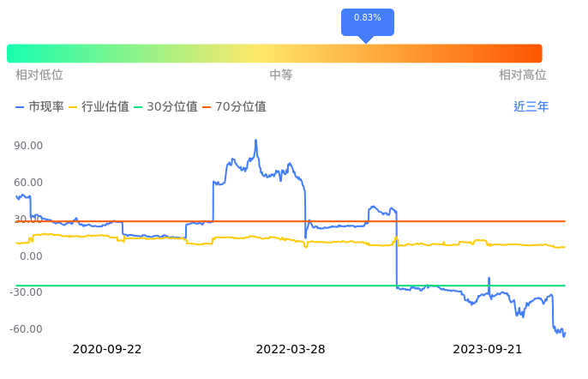This screenshot has width=588, height=379.
Task: Toggle the 30分位值 legend label
Action: pyautogui.click(x=172, y=107)
